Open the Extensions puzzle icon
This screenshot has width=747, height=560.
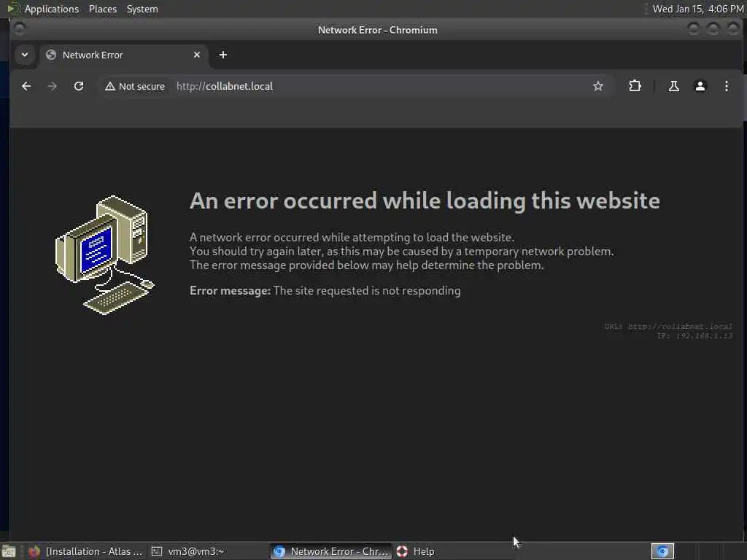point(635,86)
